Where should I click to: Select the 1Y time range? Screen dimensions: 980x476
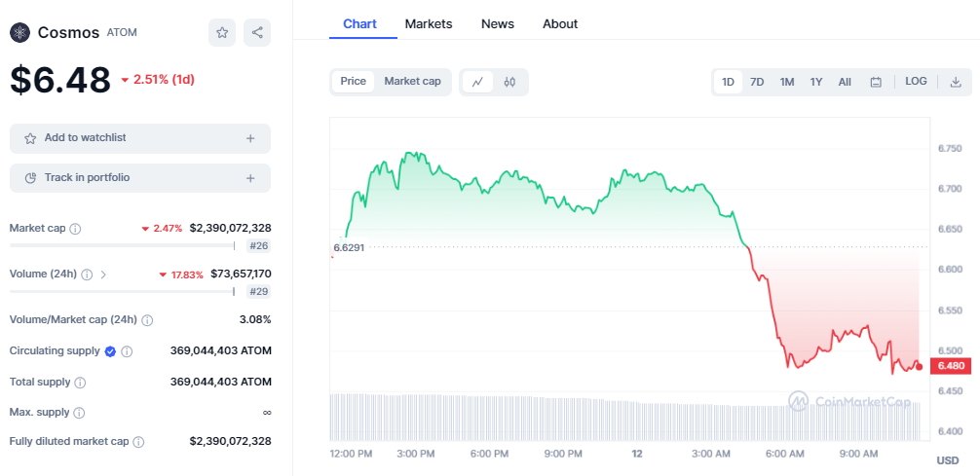coord(816,82)
